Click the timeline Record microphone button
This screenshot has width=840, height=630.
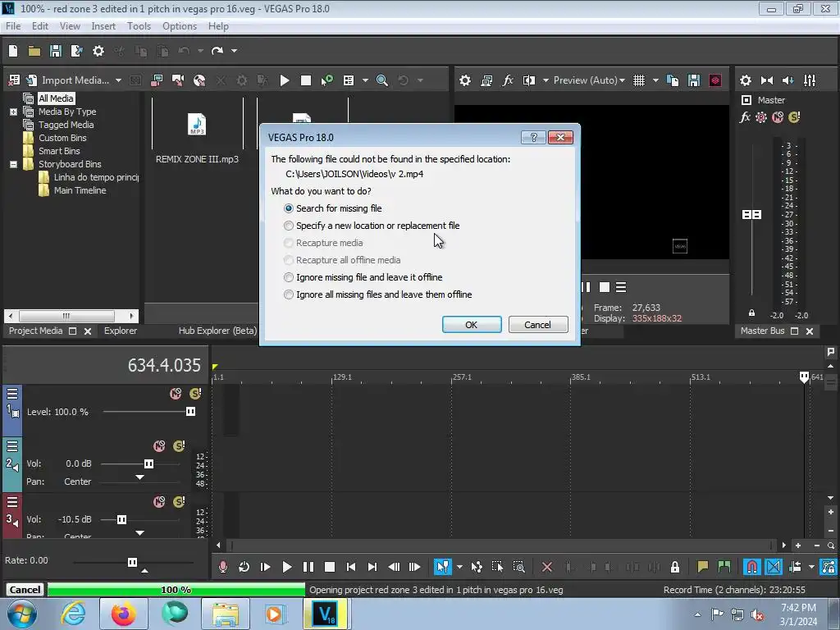tap(223, 567)
